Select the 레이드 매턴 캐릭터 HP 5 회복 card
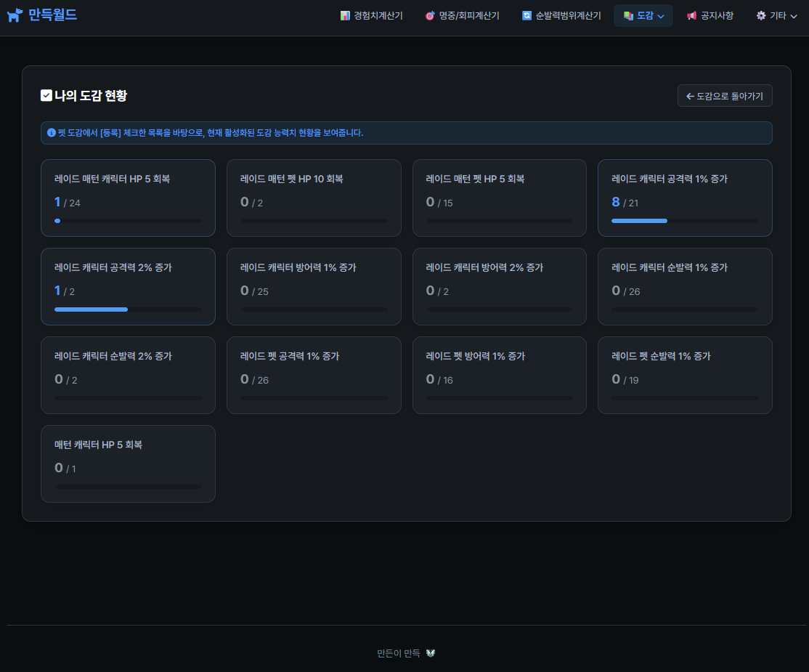This screenshot has width=809, height=672. [128, 198]
